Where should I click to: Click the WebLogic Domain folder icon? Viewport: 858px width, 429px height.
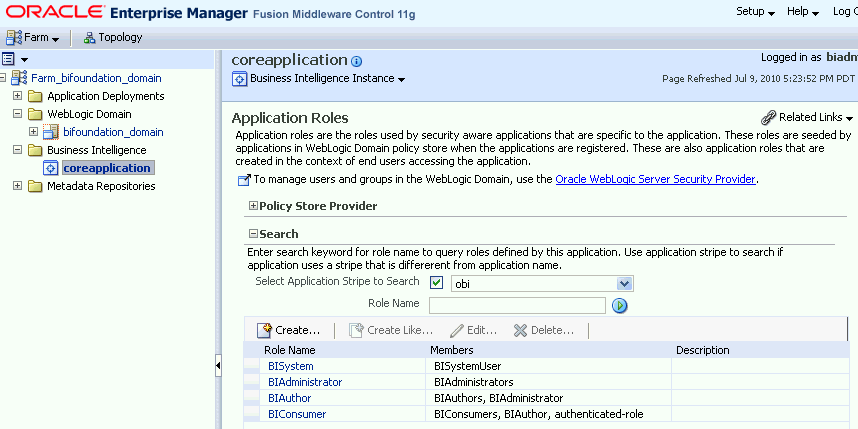point(36,114)
